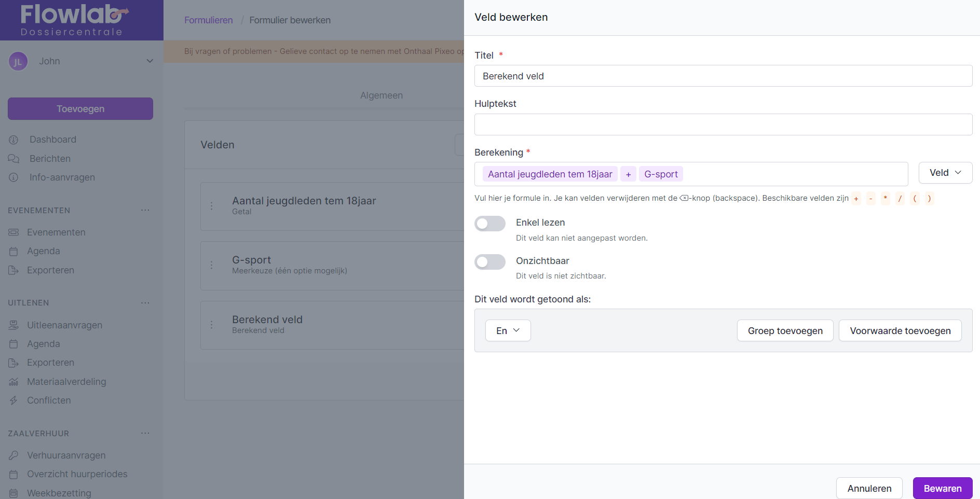Click Voorwaarde toevoegen button
This screenshot has height=499, width=980.
pyautogui.click(x=900, y=330)
